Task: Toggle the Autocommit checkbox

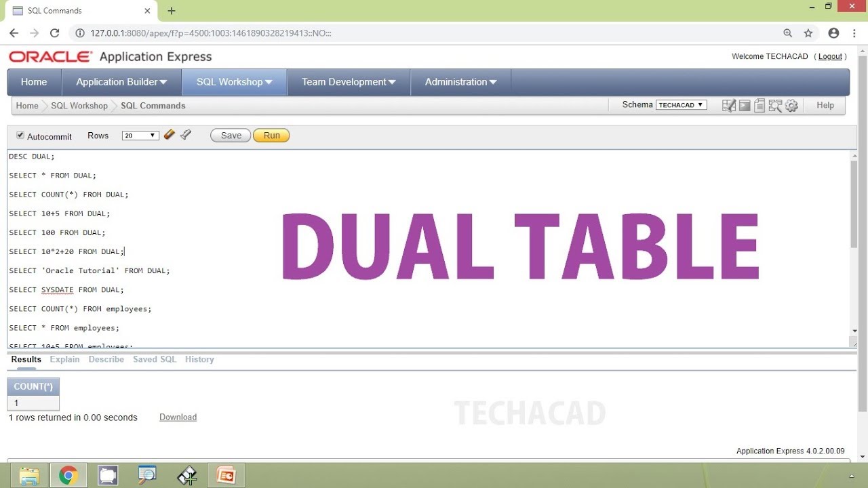Action: tap(20, 136)
